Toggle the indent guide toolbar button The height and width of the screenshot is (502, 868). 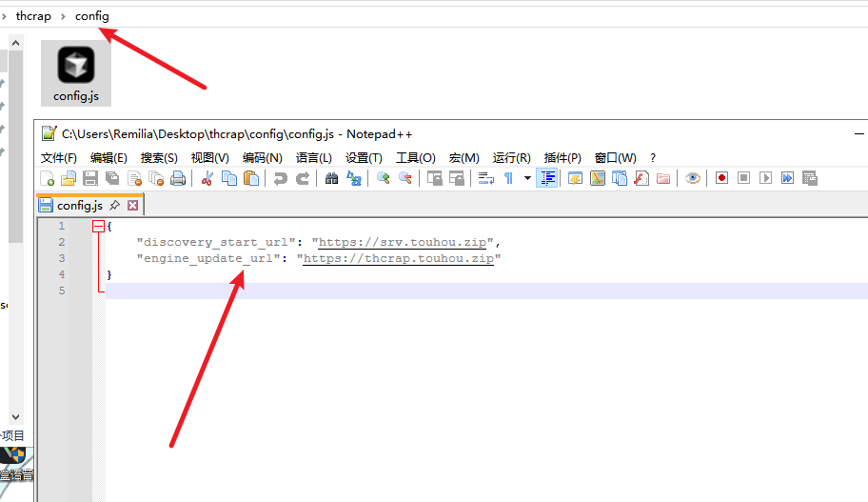(x=547, y=178)
